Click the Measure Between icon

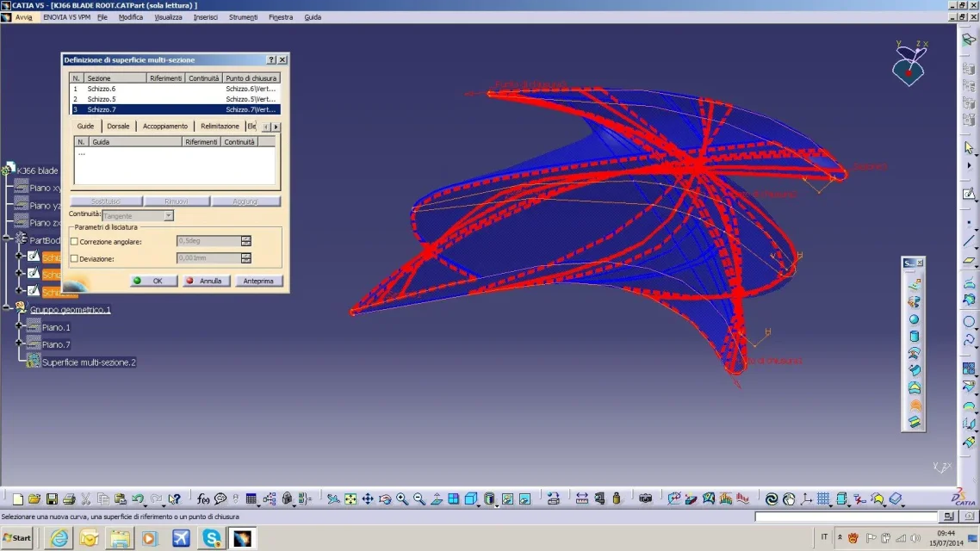tap(582, 498)
